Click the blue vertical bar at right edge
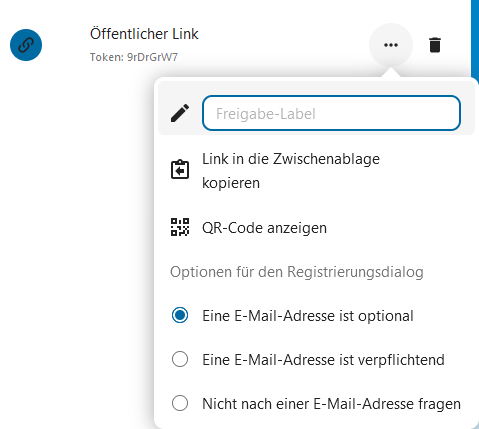The width and height of the screenshot is (479, 429). tap(475, 40)
